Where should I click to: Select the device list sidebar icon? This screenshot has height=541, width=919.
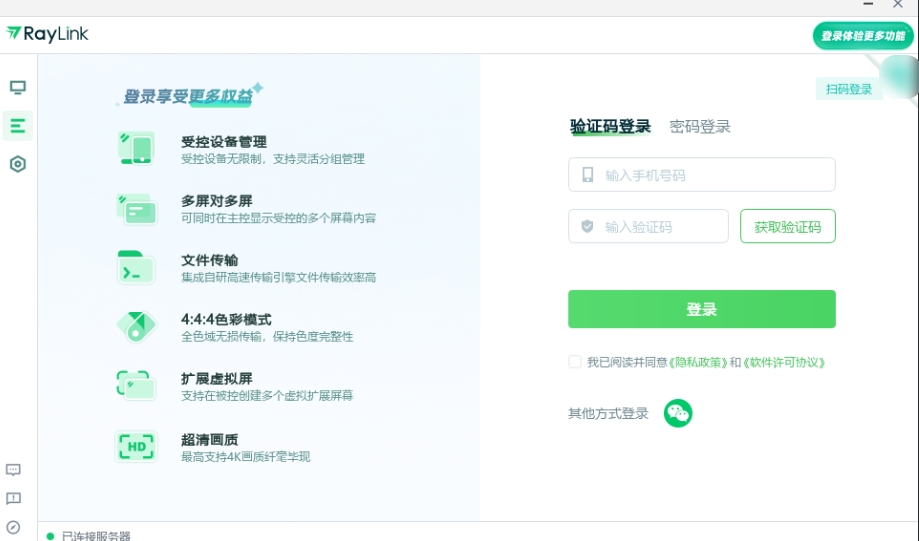pyautogui.click(x=18, y=125)
